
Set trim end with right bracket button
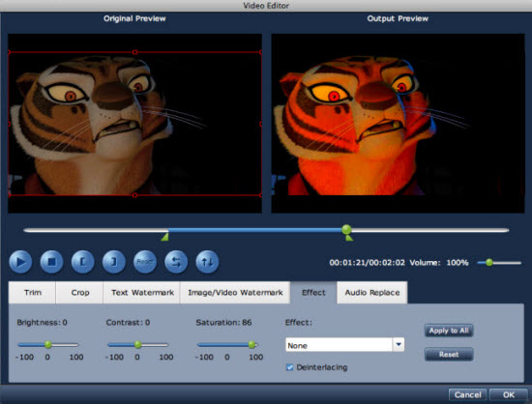(114, 262)
